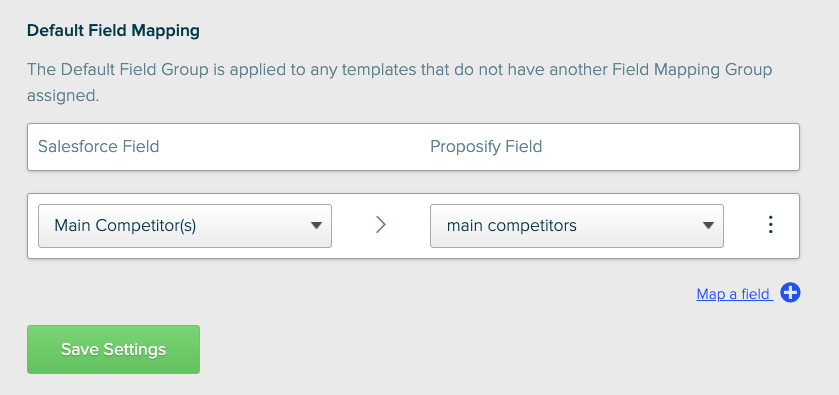
Task: Click the Map a field link
Action: coord(734,294)
